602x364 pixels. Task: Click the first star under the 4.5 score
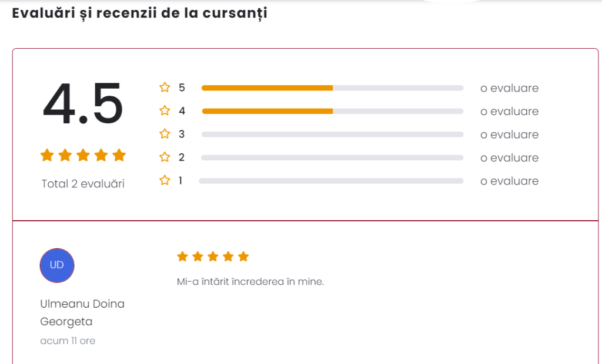click(x=47, y=156)
